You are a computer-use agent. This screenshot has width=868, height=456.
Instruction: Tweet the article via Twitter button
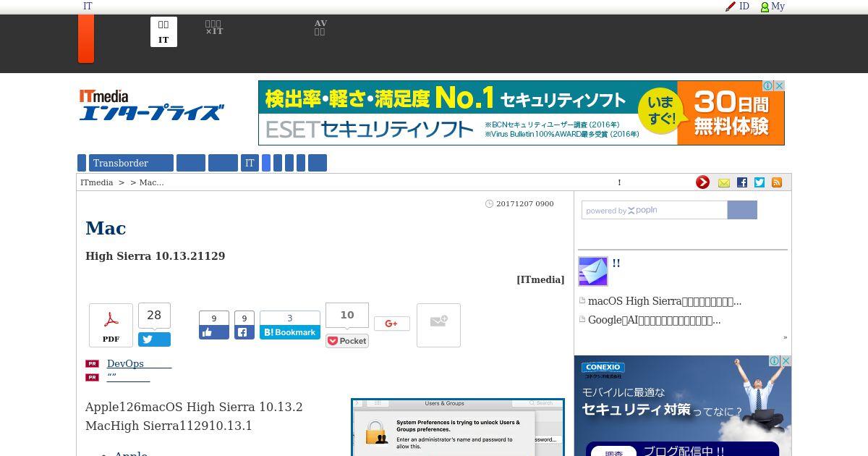[x=154, y=339]
